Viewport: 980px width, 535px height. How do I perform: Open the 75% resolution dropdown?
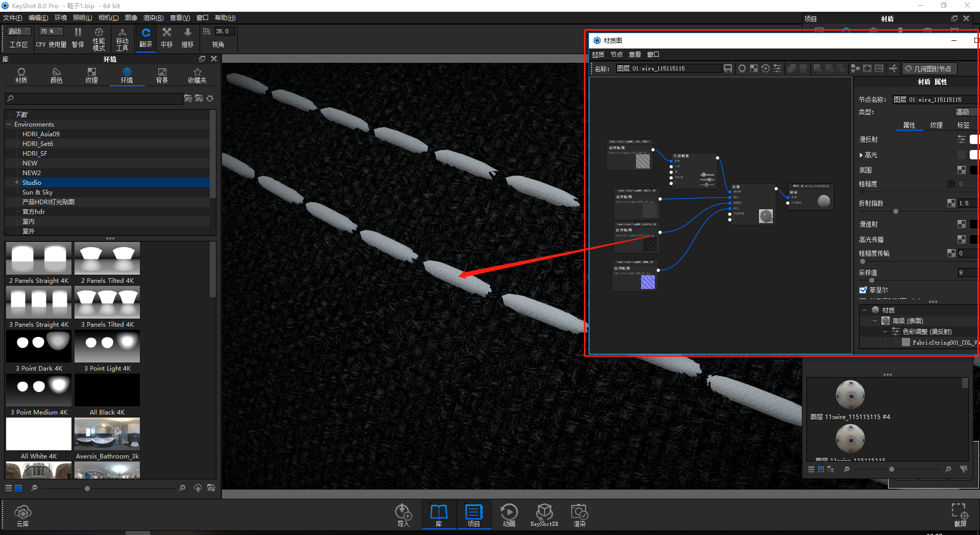tap(50, 31)
